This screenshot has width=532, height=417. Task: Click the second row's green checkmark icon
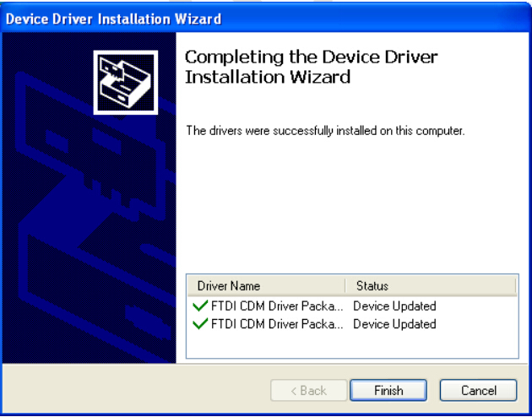200,324
